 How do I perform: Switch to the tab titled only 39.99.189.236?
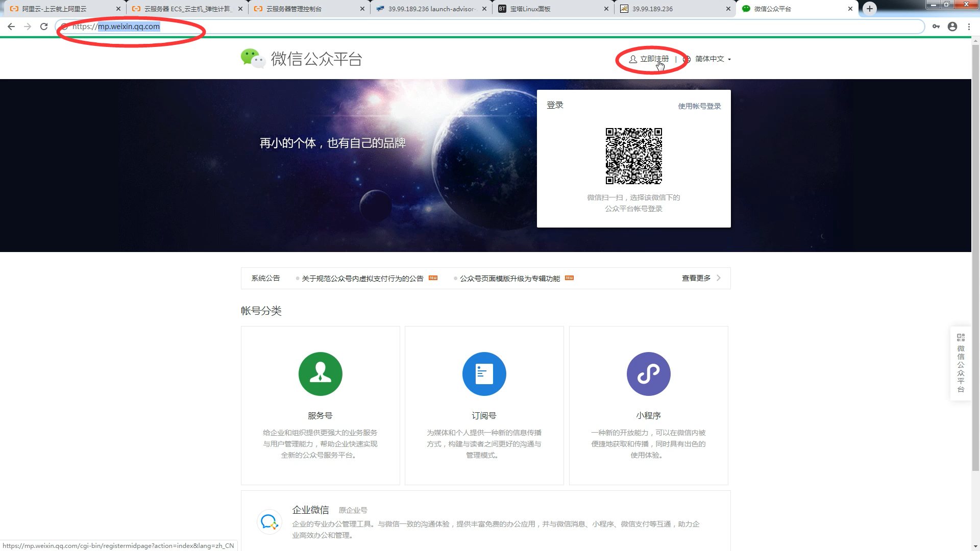pyautogui.click(x=675, y=9)
